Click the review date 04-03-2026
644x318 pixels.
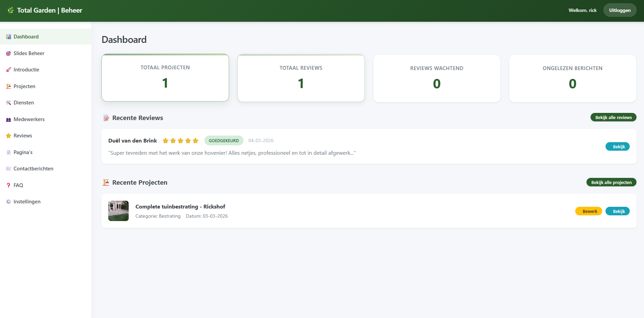click(x=261, y=140)
